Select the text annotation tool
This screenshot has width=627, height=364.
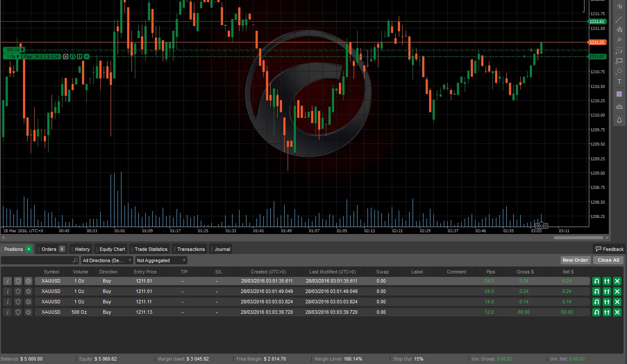coord(619,81)
